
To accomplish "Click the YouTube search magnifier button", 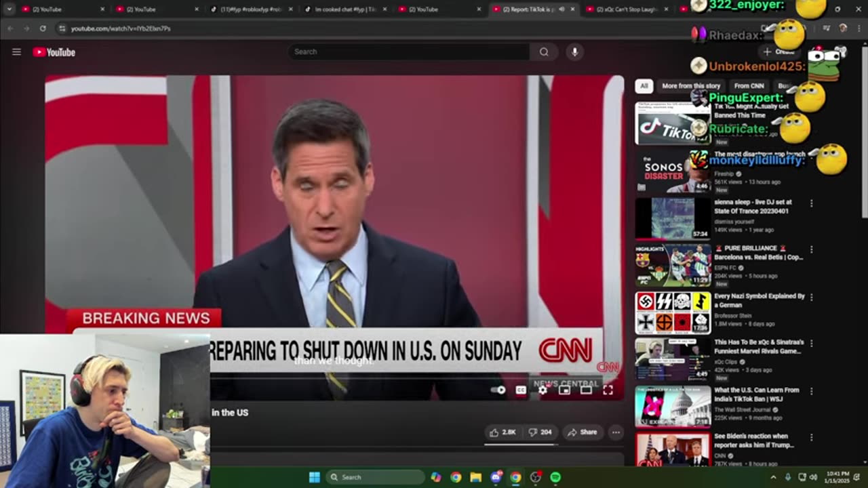I will pos(544,52).
